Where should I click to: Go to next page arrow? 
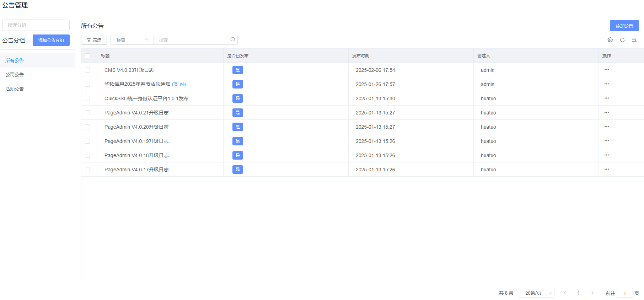(x=592, y=293)
